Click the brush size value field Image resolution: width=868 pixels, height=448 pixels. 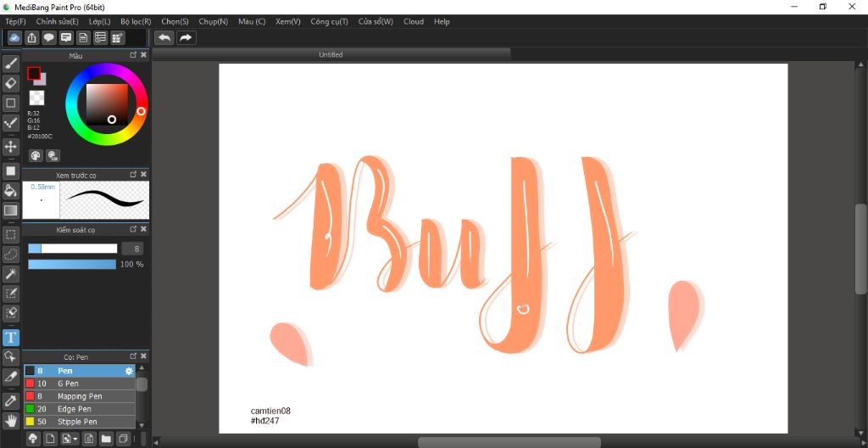(133, 249)
